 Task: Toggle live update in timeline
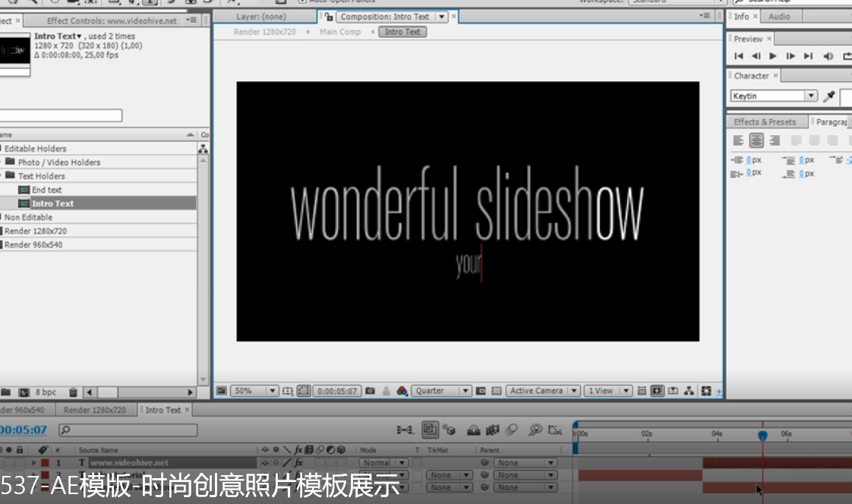pos(430,430)
